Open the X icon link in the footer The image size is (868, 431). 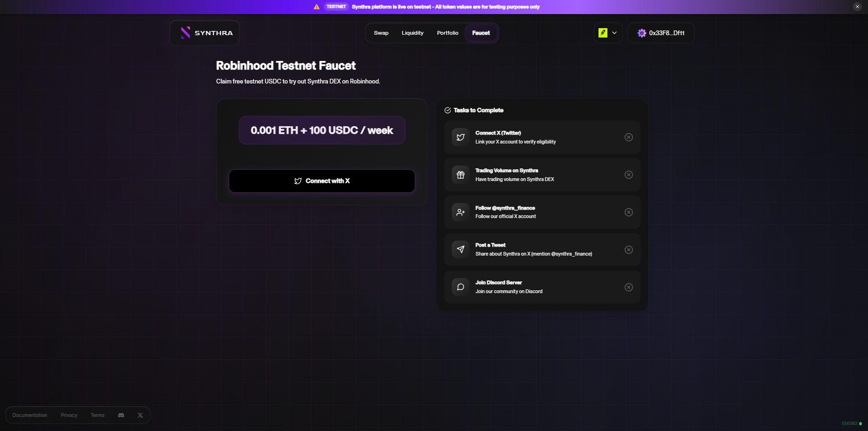[140, 415]
